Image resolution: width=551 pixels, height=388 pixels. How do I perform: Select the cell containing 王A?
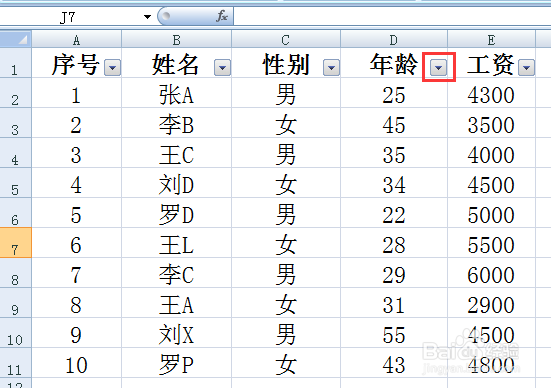pyautogui.click(x=176, y=303)
